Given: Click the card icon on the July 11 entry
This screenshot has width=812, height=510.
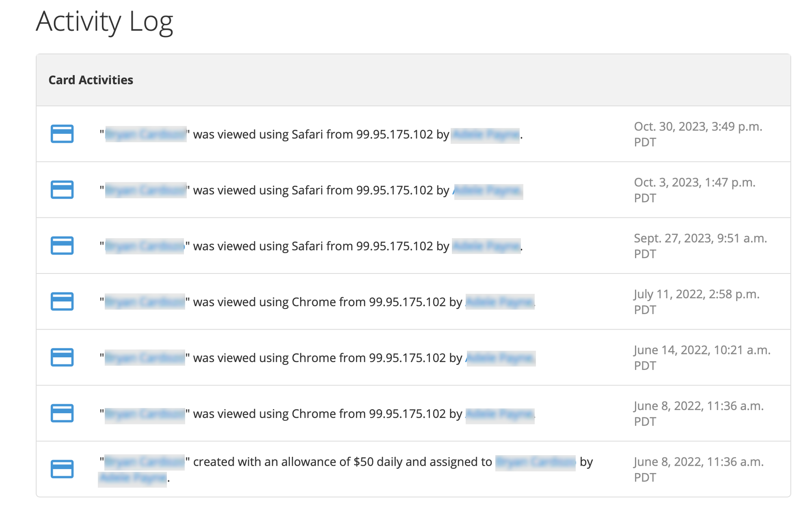Looking at the screenshot, I should coord(63,302).
